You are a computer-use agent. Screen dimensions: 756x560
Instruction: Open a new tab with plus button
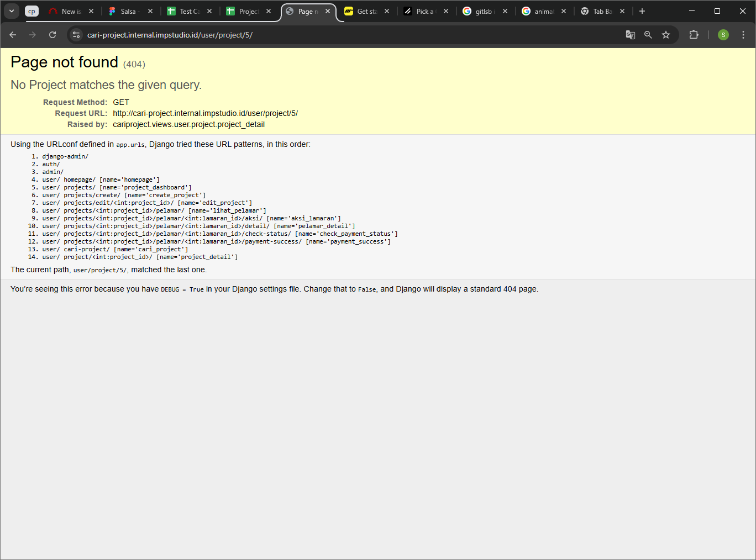[642, 11]
